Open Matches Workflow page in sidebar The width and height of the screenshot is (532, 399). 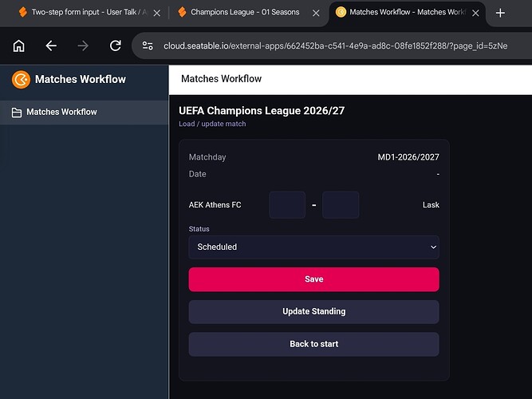[x=84, y=113]
